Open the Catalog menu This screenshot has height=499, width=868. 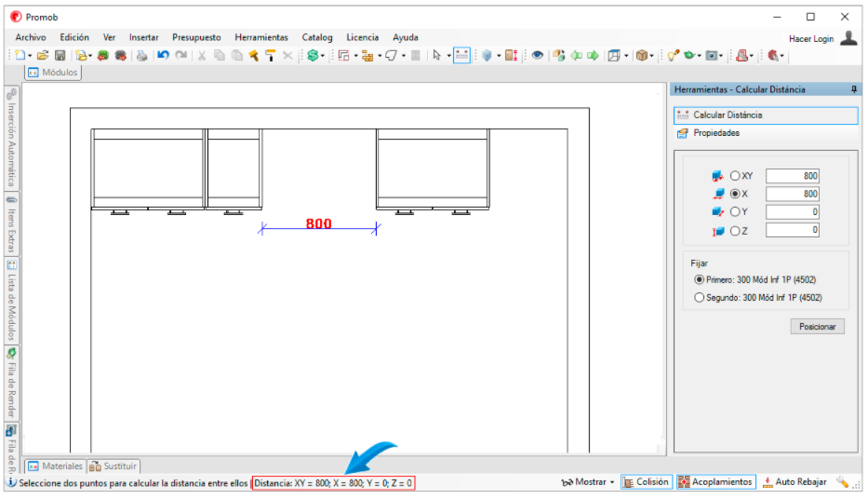click(317, 37)
